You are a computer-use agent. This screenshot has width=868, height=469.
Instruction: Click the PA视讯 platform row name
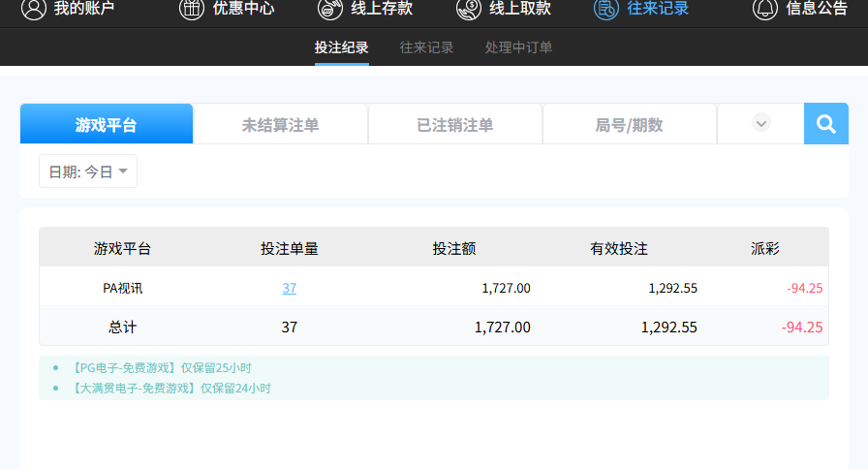pyautogui.click(x=122, y=288)
